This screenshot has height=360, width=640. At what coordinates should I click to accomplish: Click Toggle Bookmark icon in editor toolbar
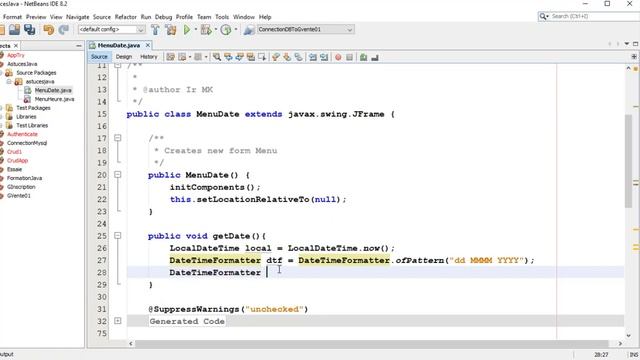click(298, 57)
